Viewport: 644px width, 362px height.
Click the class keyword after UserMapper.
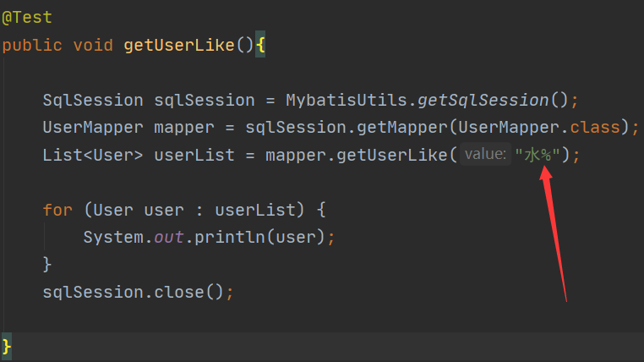[595, 128]
